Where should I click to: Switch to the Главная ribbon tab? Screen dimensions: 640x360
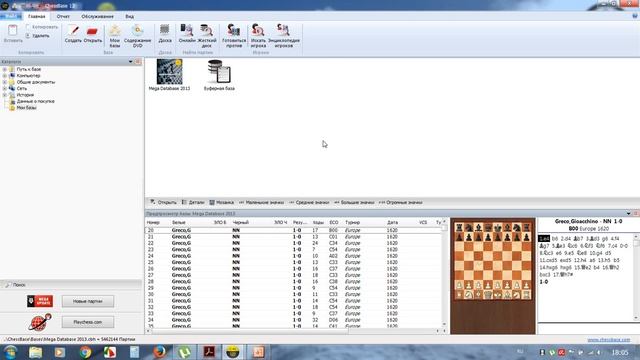(x=36, y=16)
